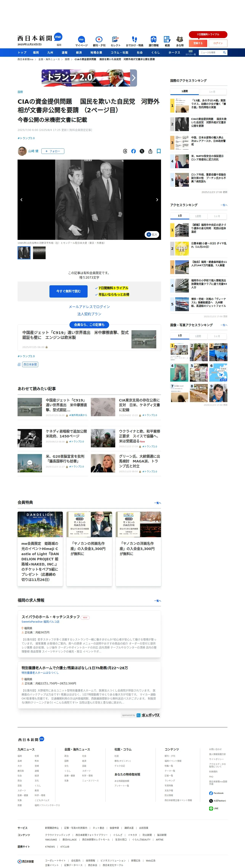Switch アクセスランキング to 1週間 tab
This screenshot has width=245, height=868.
click(198, 216)
